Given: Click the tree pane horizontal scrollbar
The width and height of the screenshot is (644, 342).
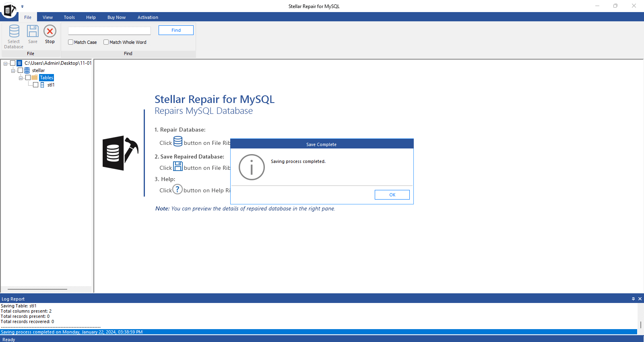Looking at the screenshot, I should point(37,289).
